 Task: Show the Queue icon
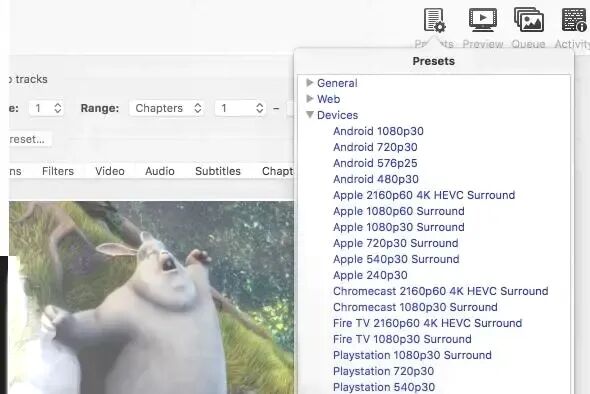tap(529, 20)
